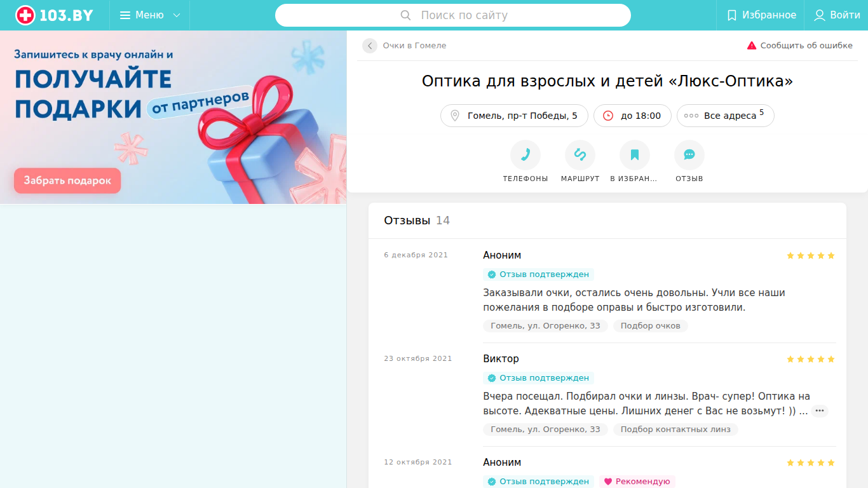
Task: Click address tag on Виктор's review
Action: pyautogui.click(x=545, y=430)
